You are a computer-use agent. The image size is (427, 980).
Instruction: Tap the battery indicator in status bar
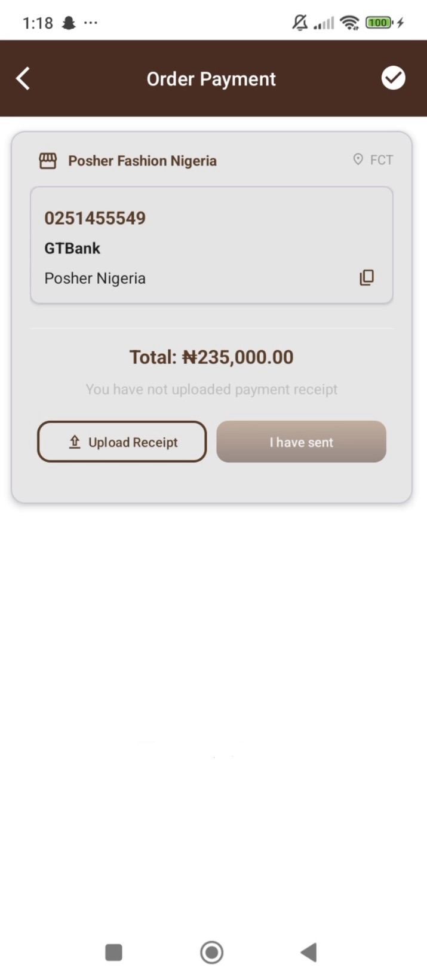coord(379,23)
